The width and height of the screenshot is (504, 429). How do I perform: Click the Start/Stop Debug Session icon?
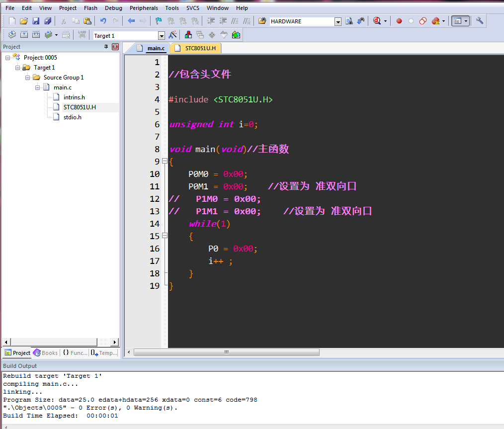point(377,21)
